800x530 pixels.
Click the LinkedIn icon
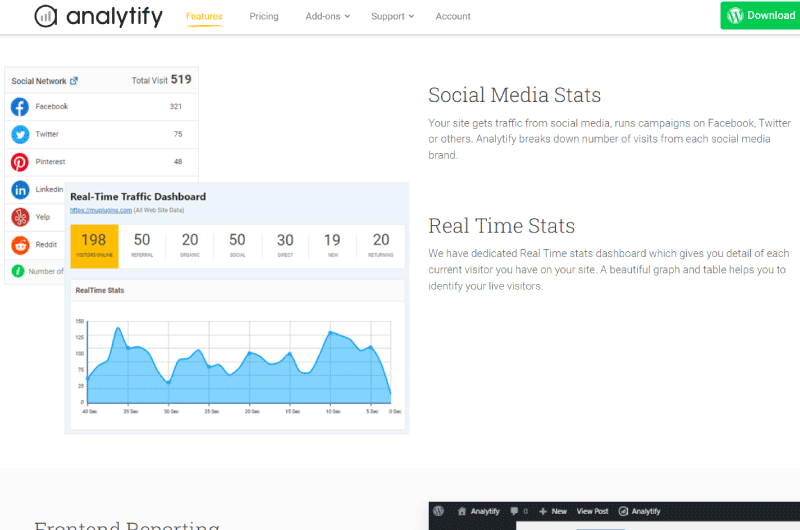tap(20, 190)
